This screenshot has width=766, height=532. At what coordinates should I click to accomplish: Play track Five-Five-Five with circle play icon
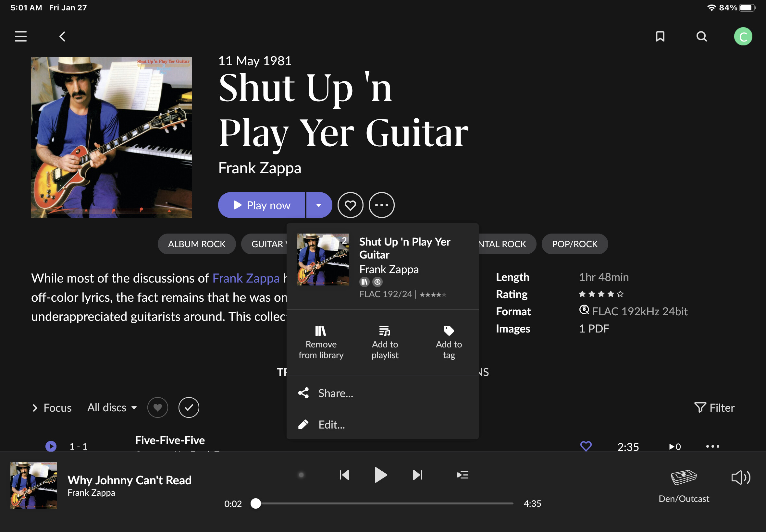pos(51,446)
